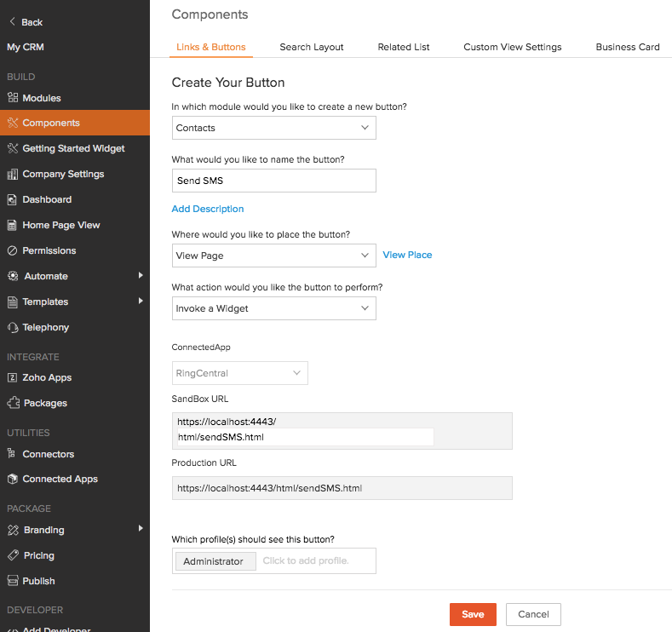Click the Pricing tag icon
The width and height of the screenshot is (672, 632).
pos(13,555)
